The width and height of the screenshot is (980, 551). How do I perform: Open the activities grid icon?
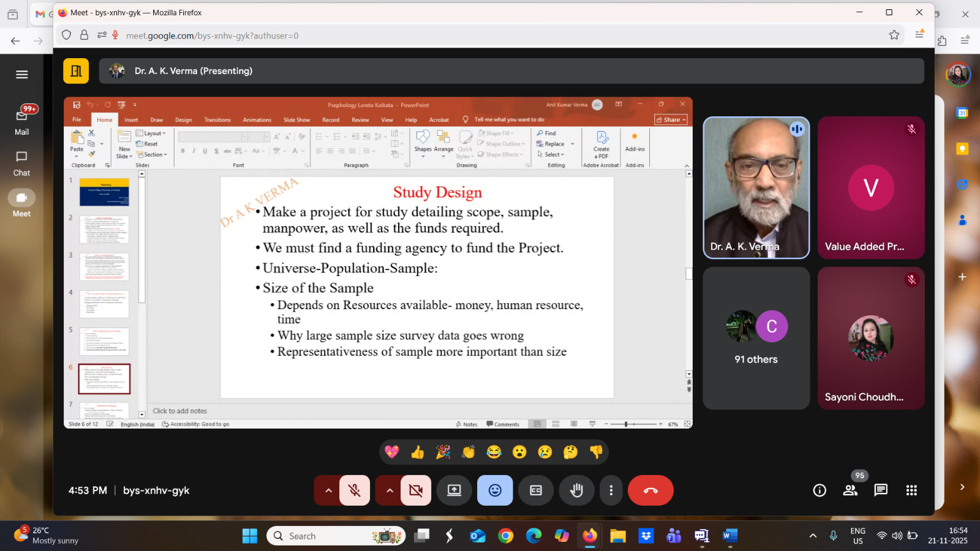tap(911, 490)
